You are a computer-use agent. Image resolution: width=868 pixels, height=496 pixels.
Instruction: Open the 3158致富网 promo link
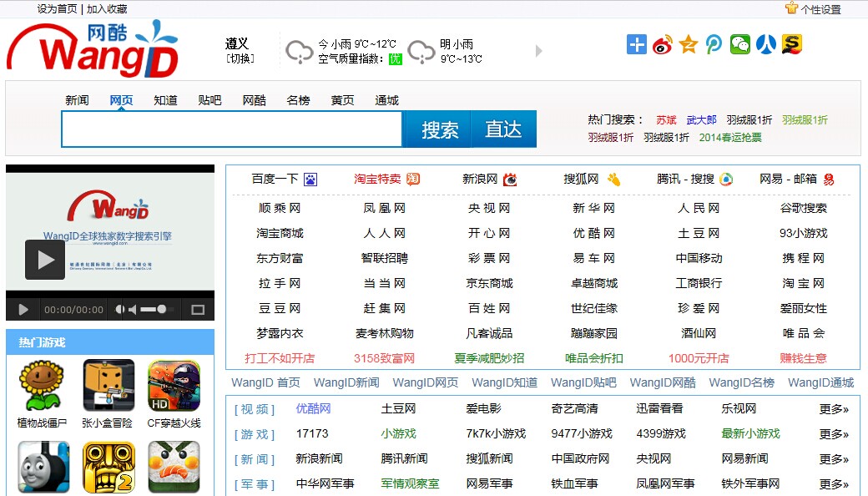click(x=384, y=358)
